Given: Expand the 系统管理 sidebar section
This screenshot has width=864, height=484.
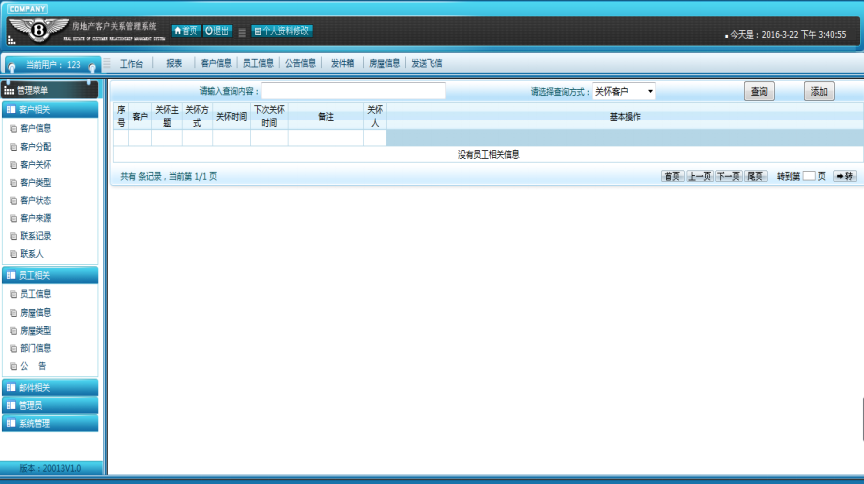Looking at the screenshot, I should [x=50, y=423].
